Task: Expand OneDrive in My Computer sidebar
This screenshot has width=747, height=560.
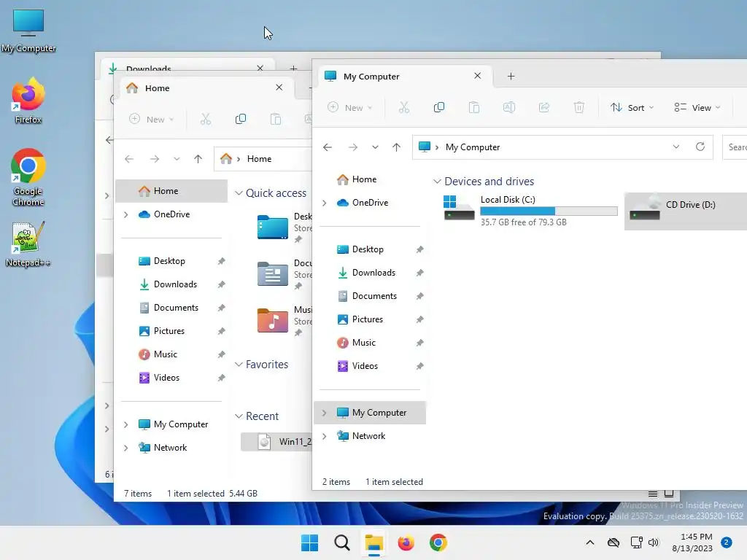Action: pos(325,203)
